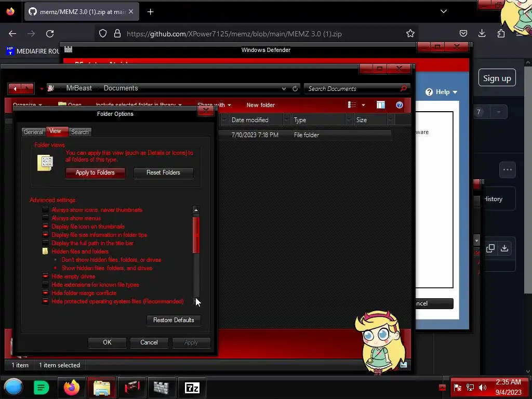Open volume control in system tray
This screenshot has width=532, height=399.
point(483,388)
